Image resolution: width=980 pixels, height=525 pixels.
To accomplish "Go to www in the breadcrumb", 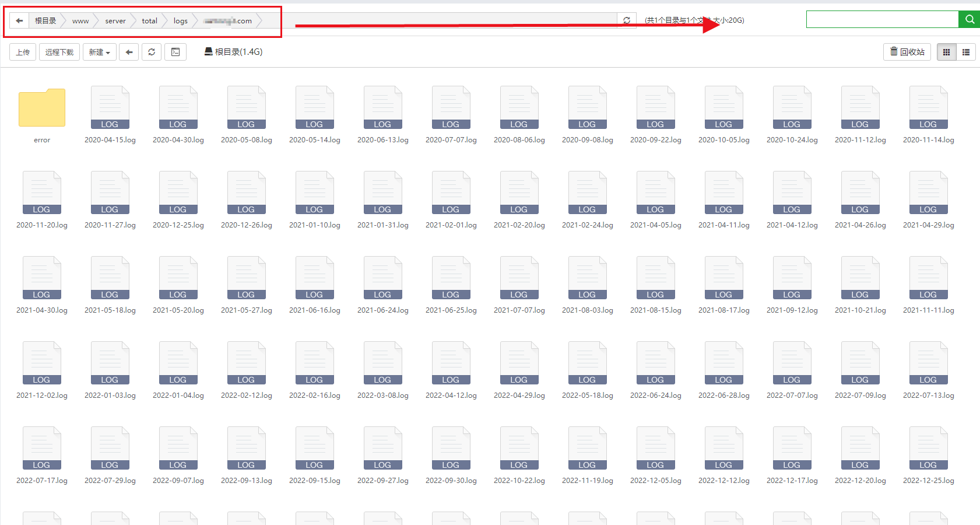I will [80, 21].
